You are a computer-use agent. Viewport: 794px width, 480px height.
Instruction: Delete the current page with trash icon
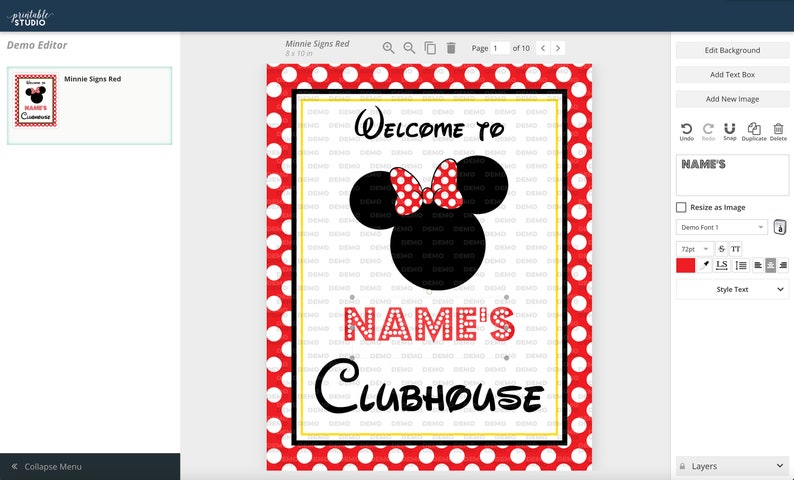pyautogui.click(x=451, y=48)
